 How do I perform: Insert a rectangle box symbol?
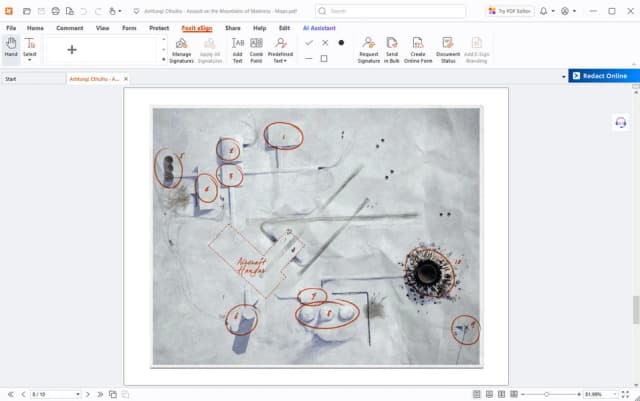[324, 59]
